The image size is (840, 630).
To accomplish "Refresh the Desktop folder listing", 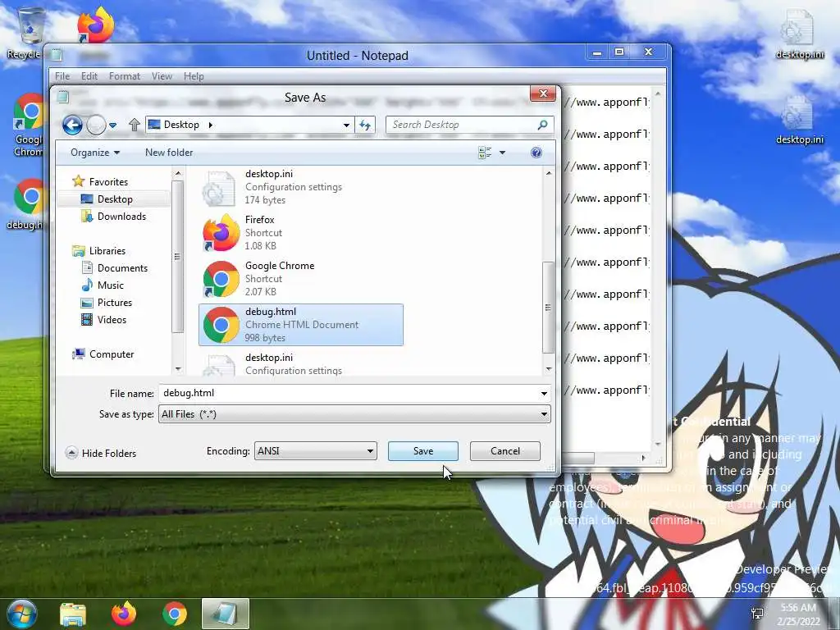I will point(365,125).
